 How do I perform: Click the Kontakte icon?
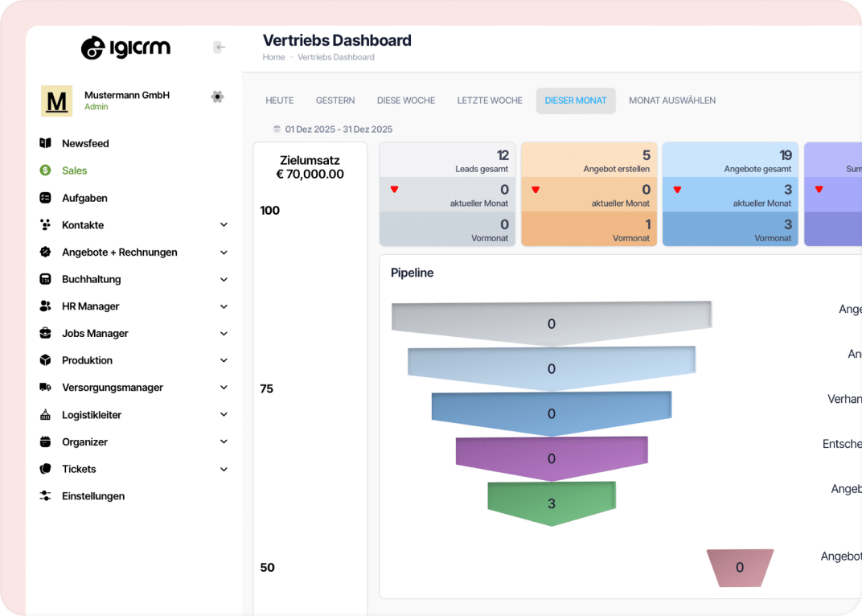tap(46, 225)
